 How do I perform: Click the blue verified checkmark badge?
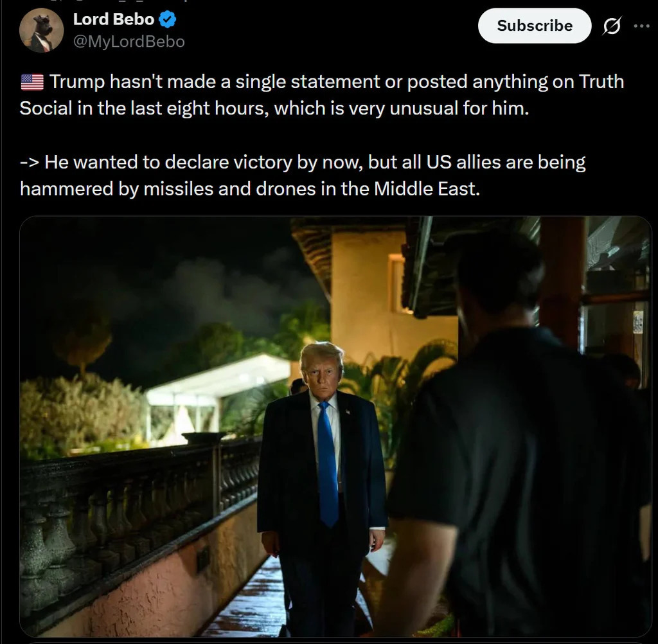point(168,20)
